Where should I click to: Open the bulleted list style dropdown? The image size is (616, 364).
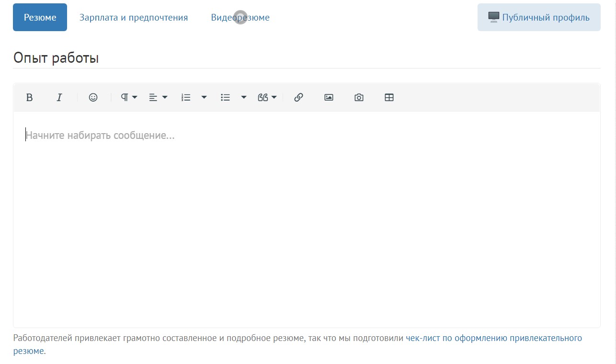coord(244,97)
